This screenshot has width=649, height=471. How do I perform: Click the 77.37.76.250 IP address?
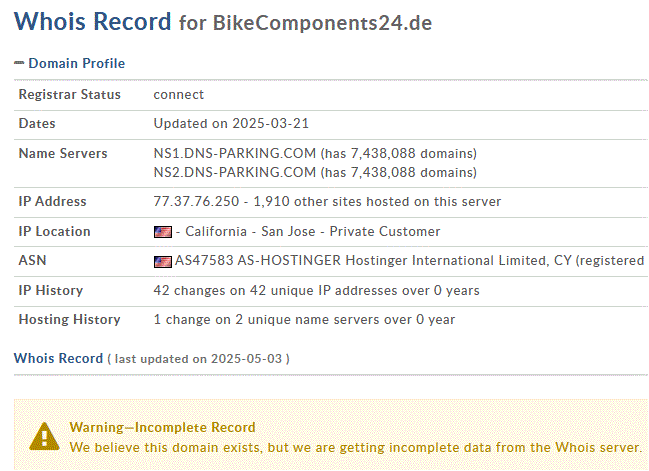pyautogui.click(x=196, y=202)
